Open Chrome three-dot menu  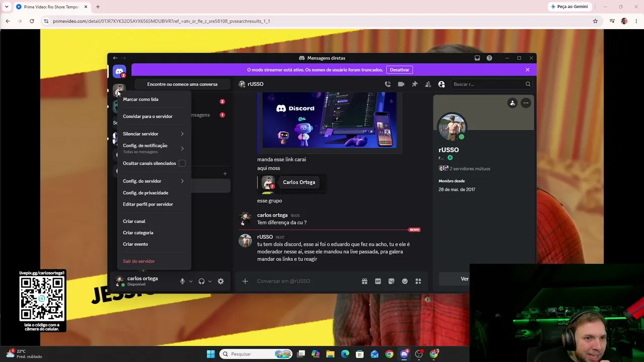[636, 21]
